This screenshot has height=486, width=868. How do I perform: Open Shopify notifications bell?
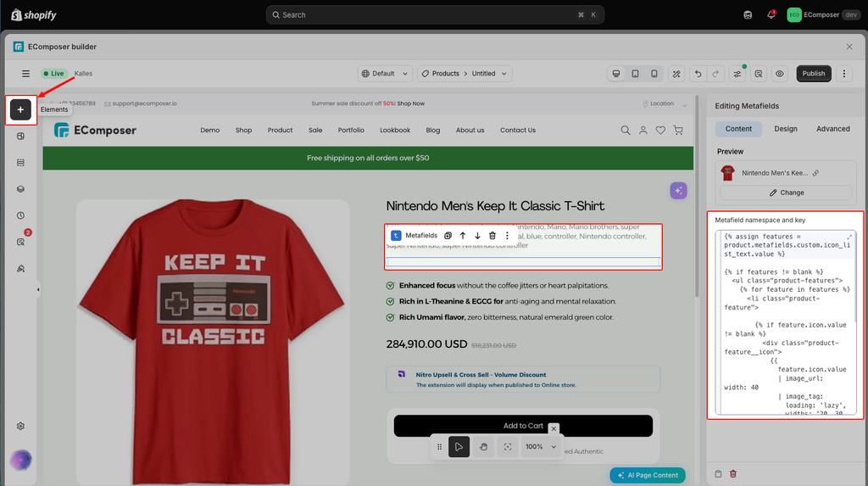point(771,15)
